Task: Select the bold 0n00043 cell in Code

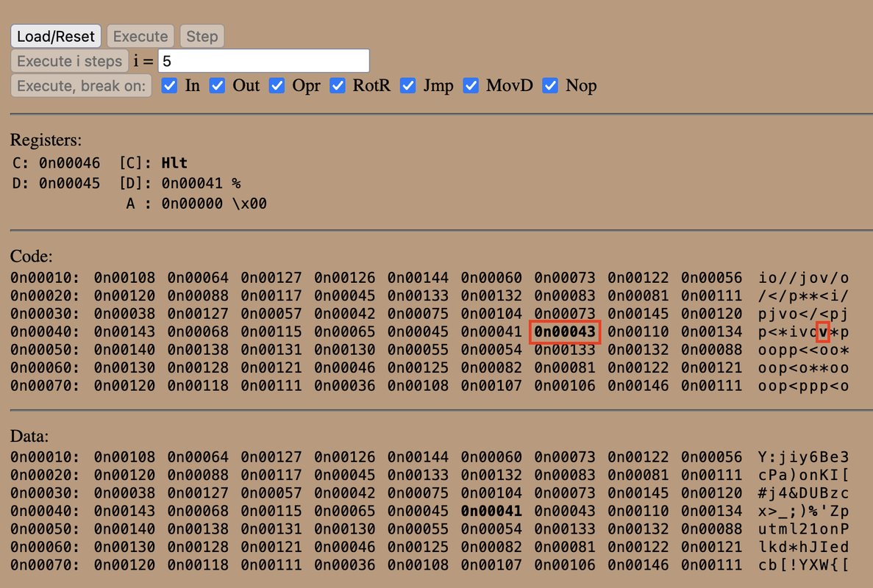Action: [x=565, y=332]
